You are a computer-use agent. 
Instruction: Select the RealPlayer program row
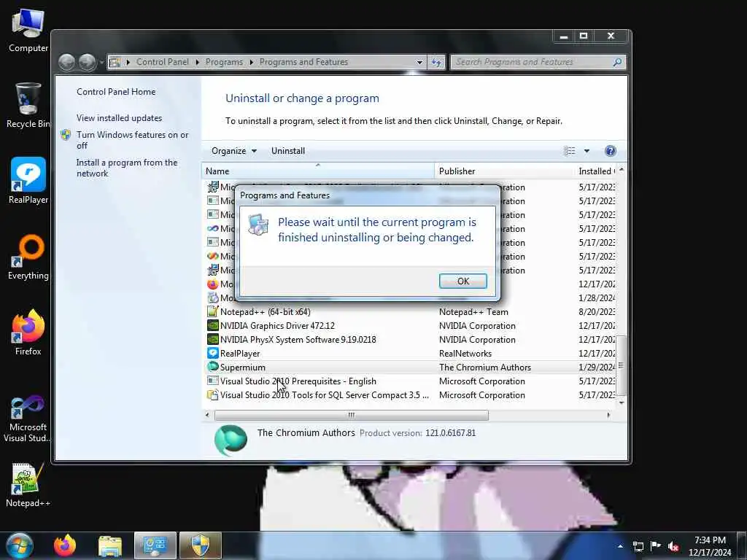coord(410,354)
